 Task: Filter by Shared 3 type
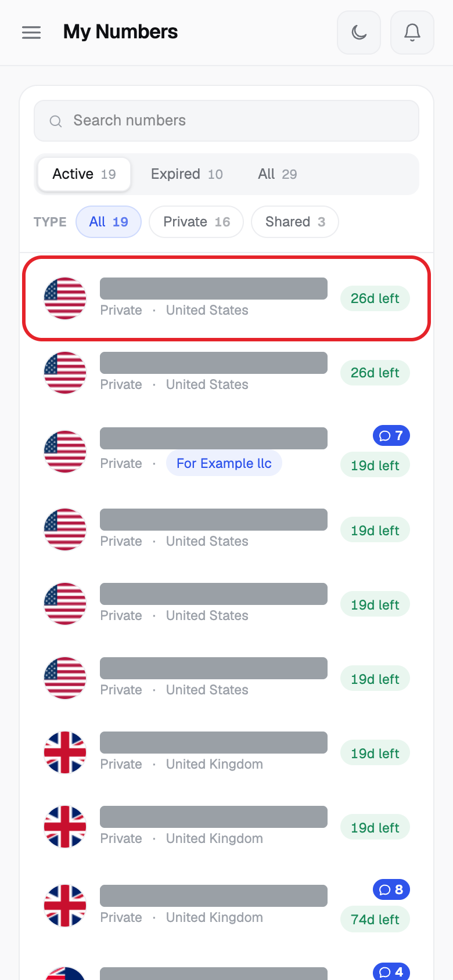pyautogui.click(x=295, y=222)
